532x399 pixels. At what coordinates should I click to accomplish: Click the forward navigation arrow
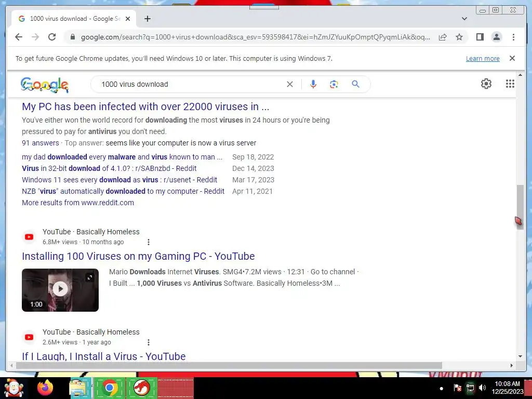35,37
